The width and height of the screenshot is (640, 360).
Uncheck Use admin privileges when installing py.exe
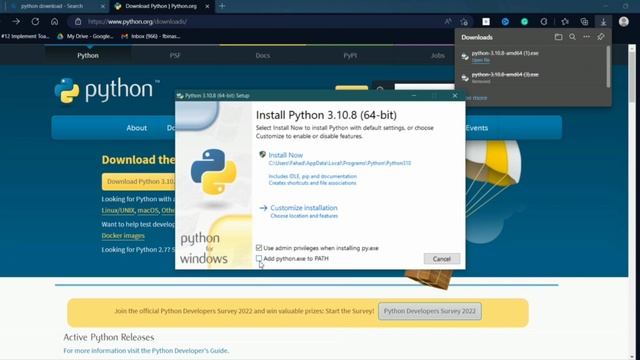pos(259,248)
